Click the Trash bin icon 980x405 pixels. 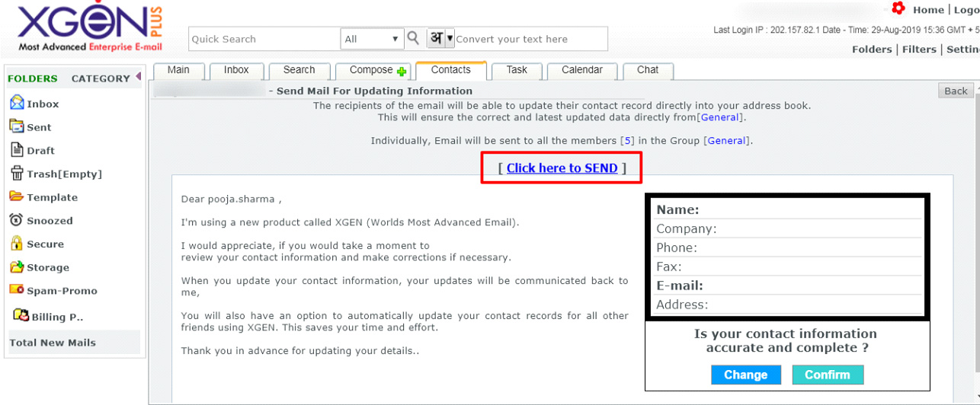click(17, 174)
